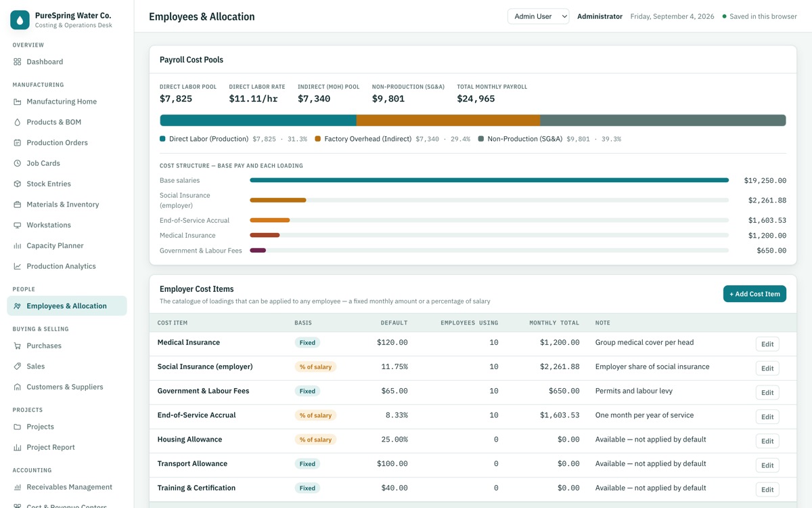Image resolution: width=812 pixels, height=508 pixels.
Task: Click the Training & Certification row name
Action: pos(196,488)
